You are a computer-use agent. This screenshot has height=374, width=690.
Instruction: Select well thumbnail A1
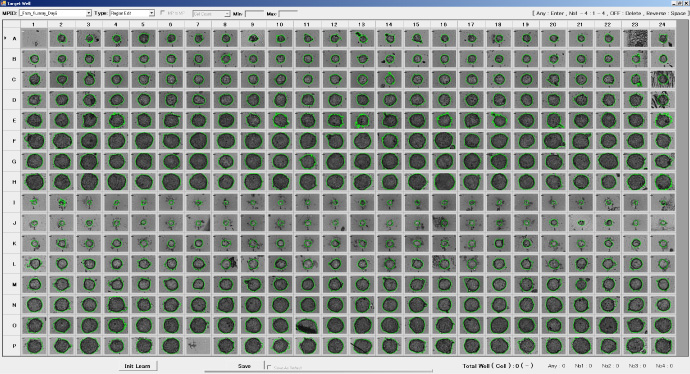(34, 39)
